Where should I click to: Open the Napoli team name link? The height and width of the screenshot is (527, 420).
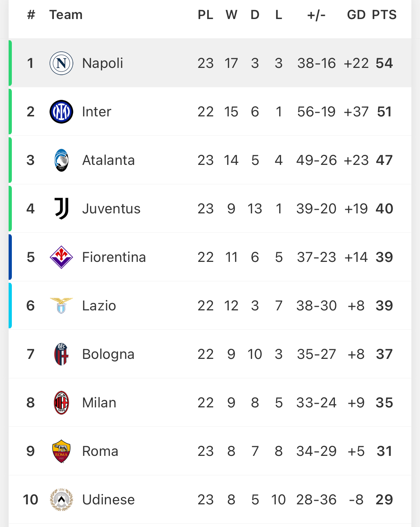102,63
